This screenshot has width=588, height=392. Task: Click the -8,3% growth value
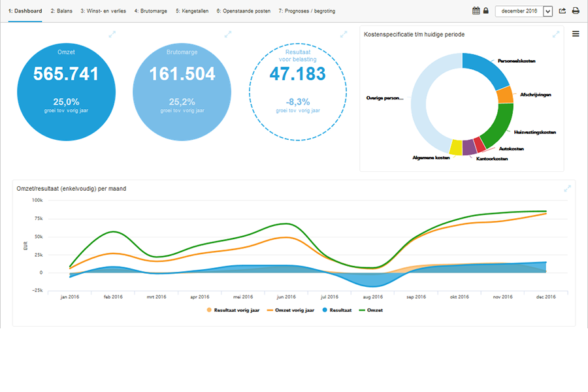(x=298, y=102)
